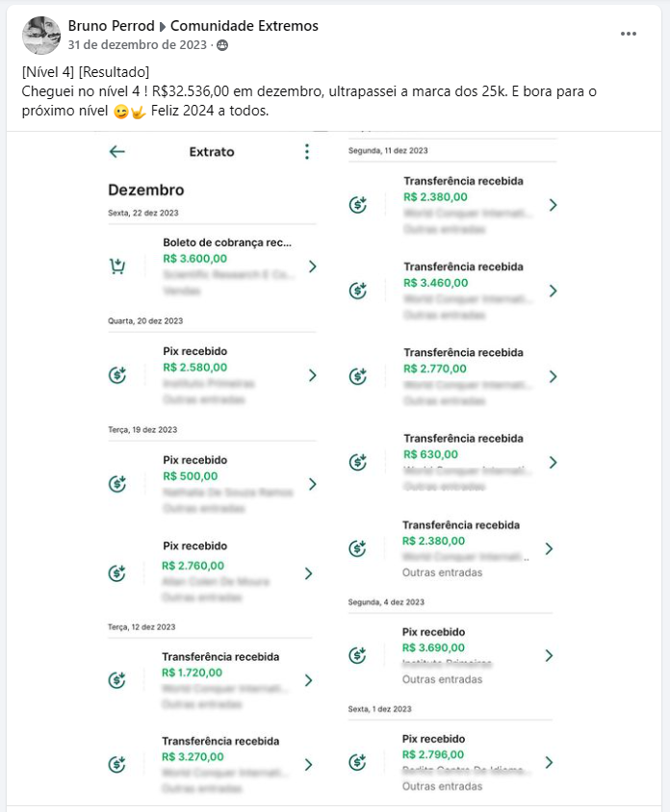Click the money icon beside R$ 2.796,00

pyautogui.click(x=357, y=762)
